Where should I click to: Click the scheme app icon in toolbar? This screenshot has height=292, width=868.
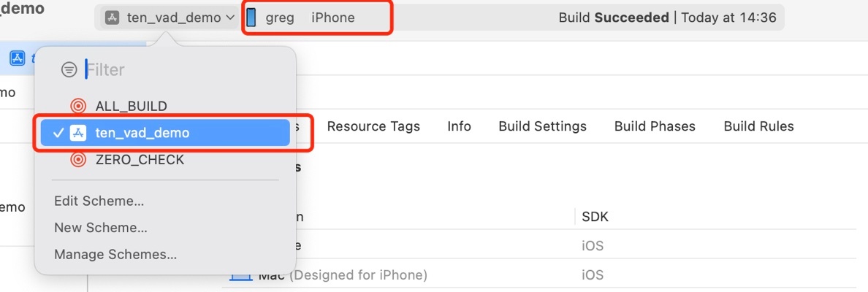tap(113, 18)
